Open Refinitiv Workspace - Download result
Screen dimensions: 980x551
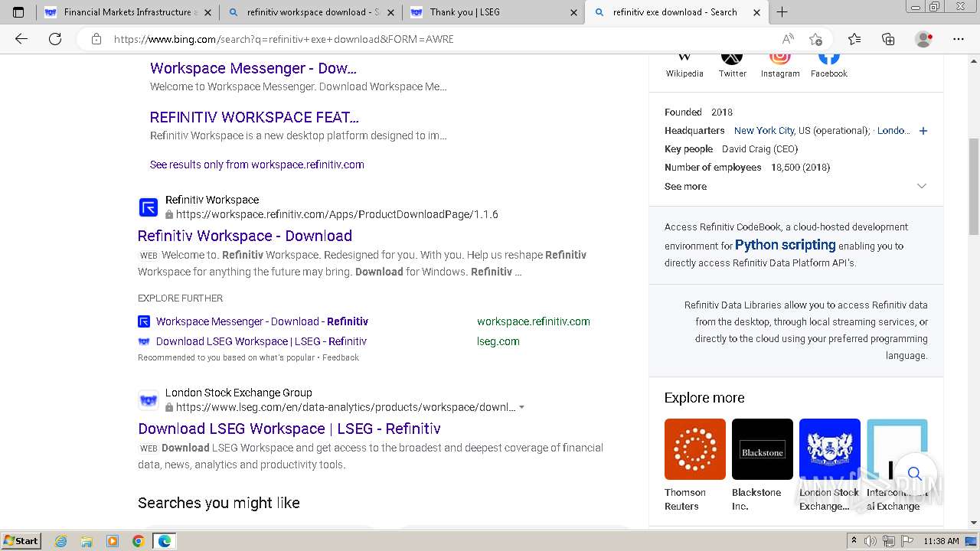(x=245, y=236)
